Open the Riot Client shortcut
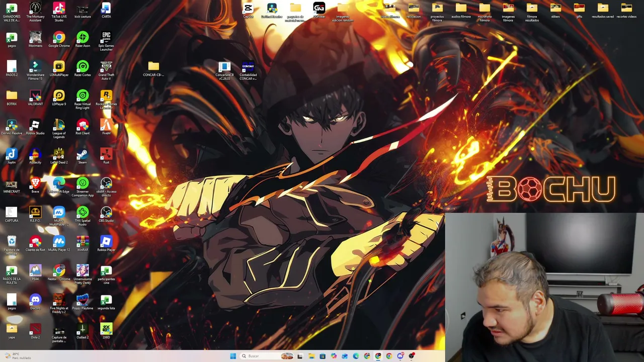The width and height of the screenshot is (644, 362). pyautogui.click(x=83, y=127)
